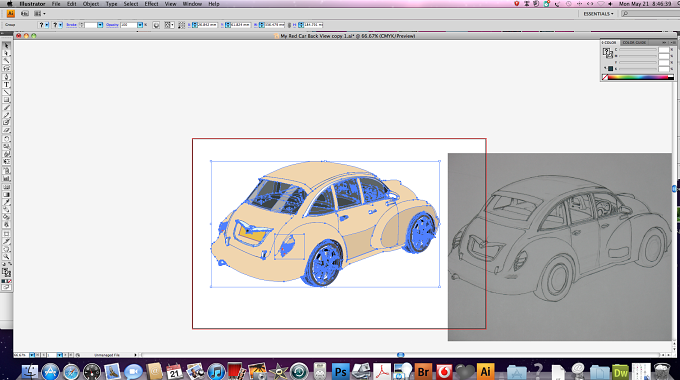The height and width of the screenshot is (380, 680).
Task: Click the Stroke panel link
Action: click(x=72, y=25)
